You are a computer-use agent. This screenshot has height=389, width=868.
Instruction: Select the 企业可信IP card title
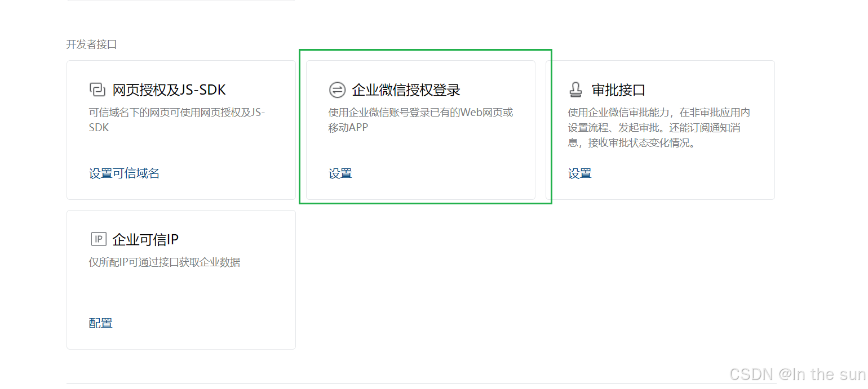(x=145, y=240)
